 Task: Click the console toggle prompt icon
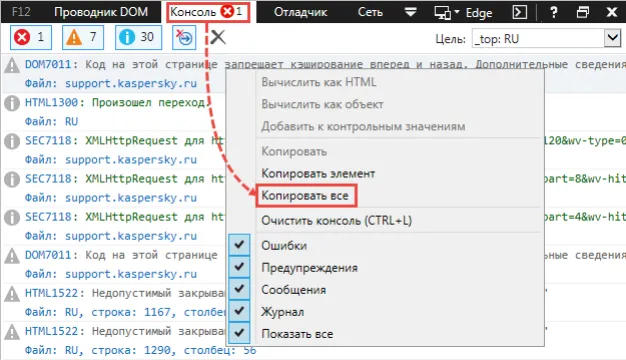click(x=519, y=12)
